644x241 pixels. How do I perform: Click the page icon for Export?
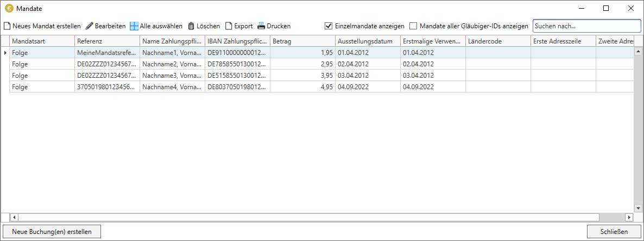click(229, 26)
